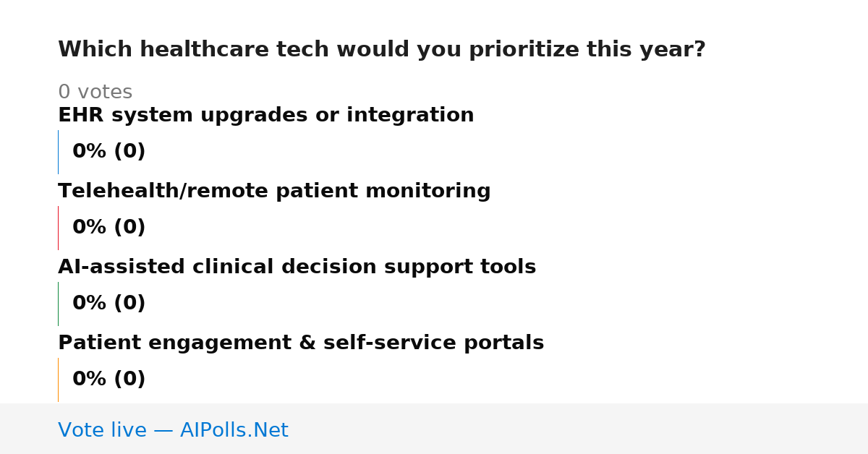
Task: Click the word tools in third option
Action: click(511, 267)
